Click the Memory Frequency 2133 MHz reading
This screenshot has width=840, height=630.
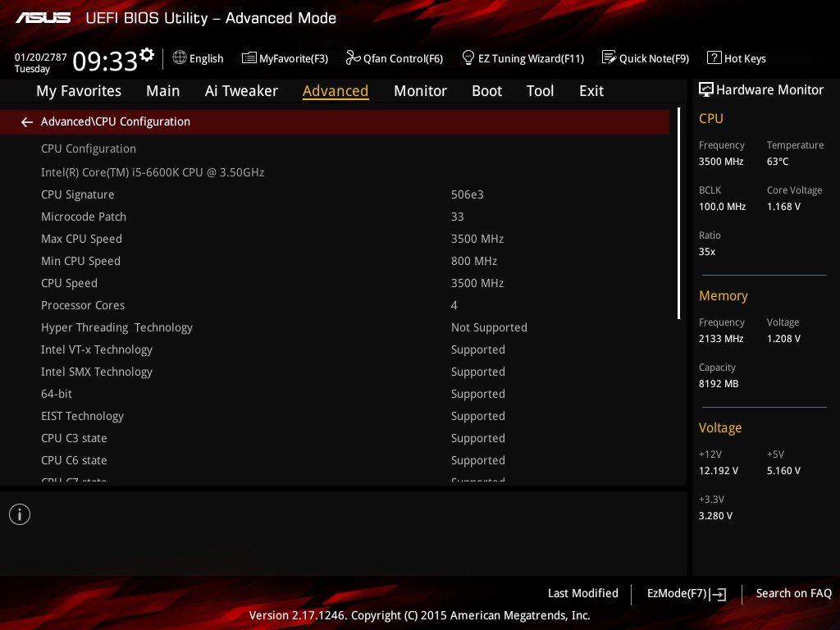point(721,339)
